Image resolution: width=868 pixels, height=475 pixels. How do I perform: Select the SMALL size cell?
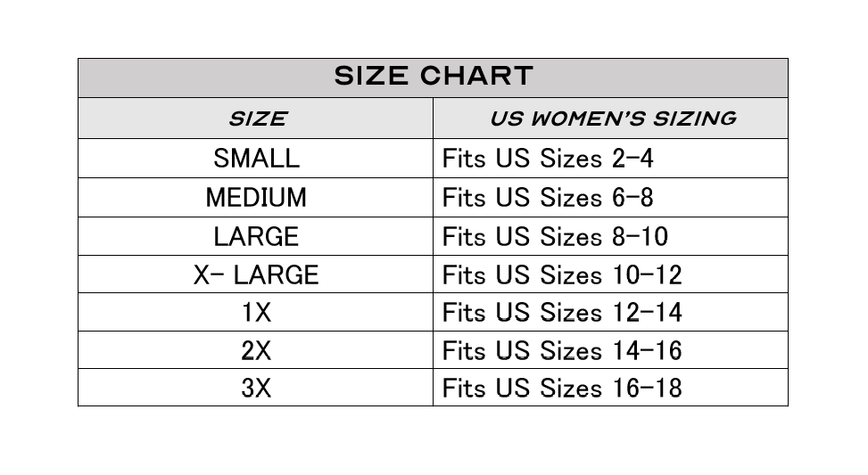point(257,159)
